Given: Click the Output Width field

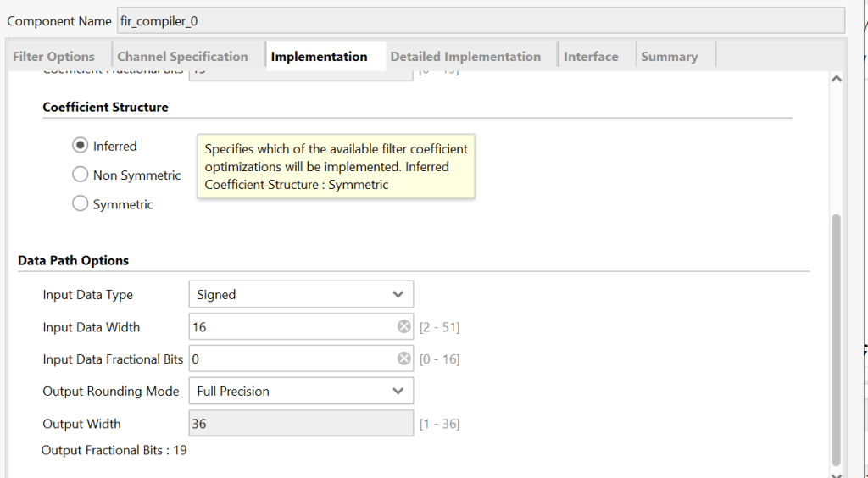Looking at the screenshot, I should [x=300, y=424].
